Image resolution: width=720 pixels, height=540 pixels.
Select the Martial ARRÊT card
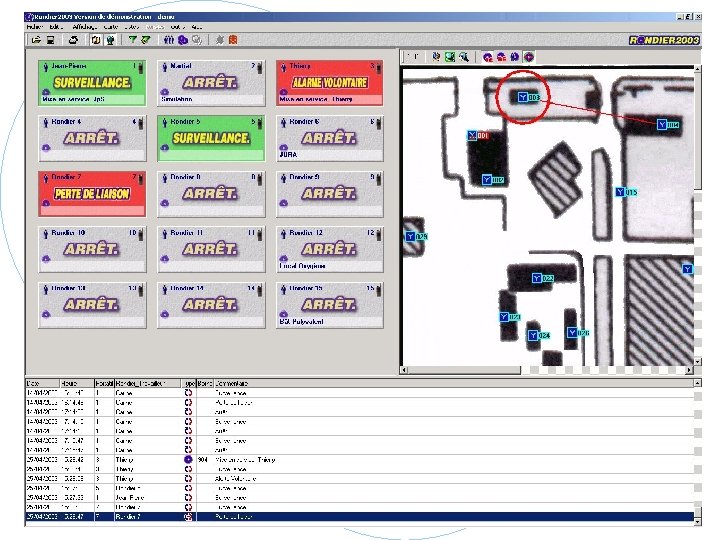(211, 83)
